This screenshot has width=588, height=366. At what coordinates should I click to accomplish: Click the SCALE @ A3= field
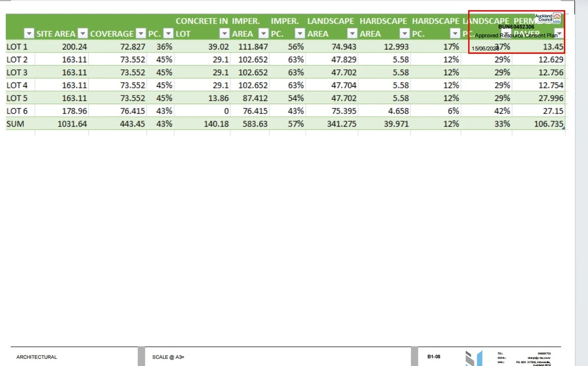(x=168, y=357)
